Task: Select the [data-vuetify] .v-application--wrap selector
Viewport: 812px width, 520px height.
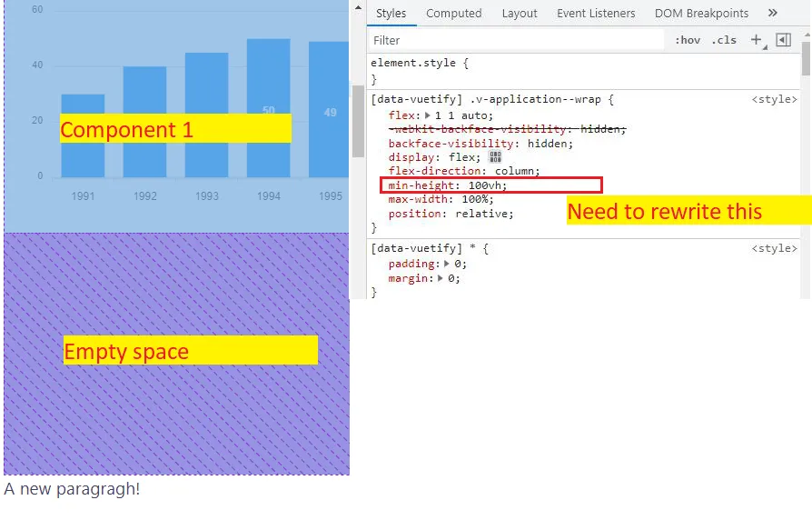Action: click(486, 99)
